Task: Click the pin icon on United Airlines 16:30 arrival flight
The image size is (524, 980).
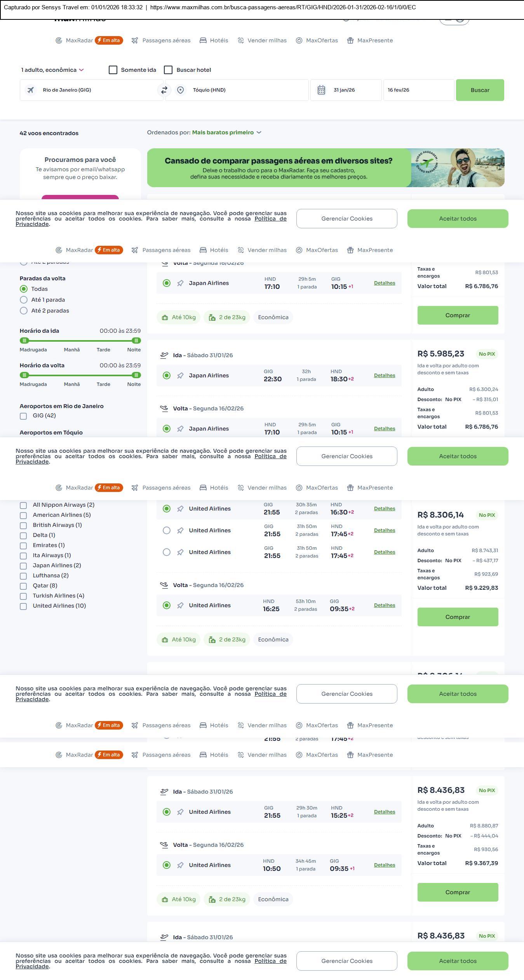Action: (x=180, y=509)
